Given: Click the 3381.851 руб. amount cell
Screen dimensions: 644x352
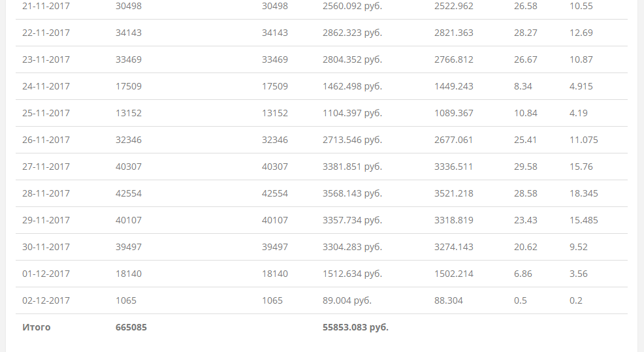Looking at the screenshot, I should [352, 167].
